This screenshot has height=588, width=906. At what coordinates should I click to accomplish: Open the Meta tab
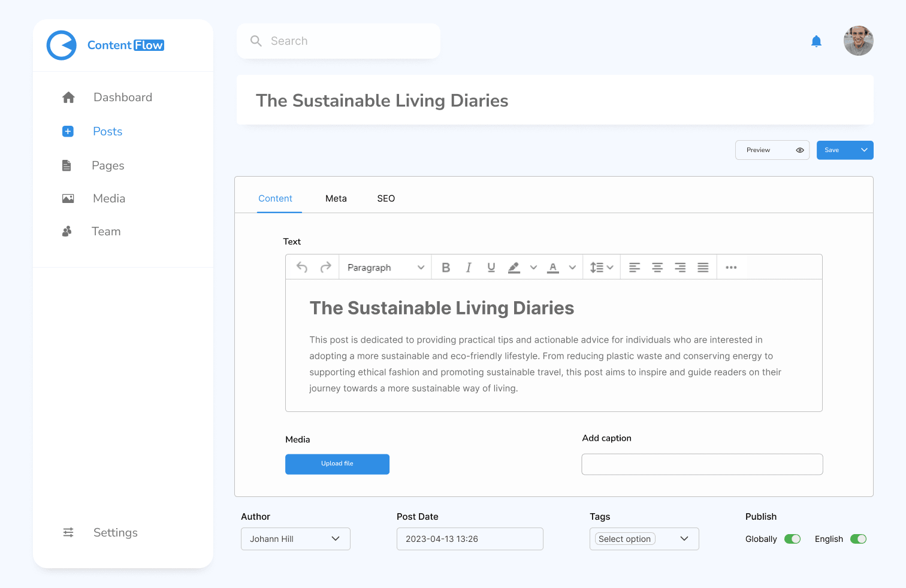336,198
